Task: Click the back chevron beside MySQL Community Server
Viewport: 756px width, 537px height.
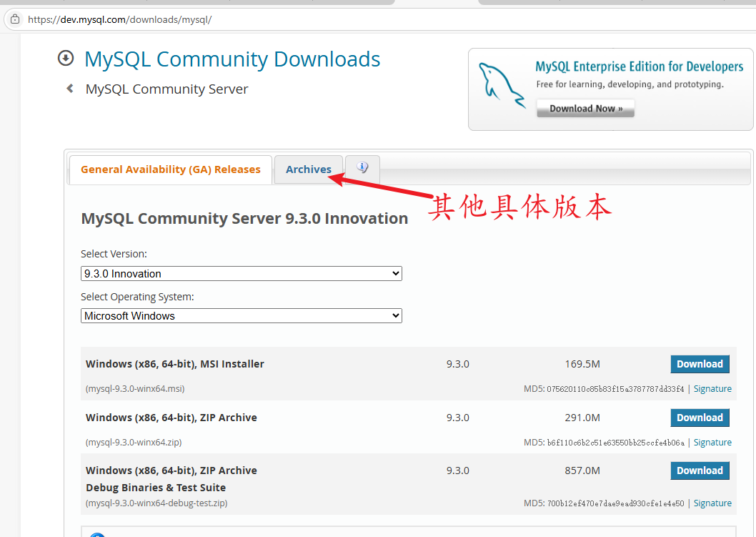Action: 71,89
